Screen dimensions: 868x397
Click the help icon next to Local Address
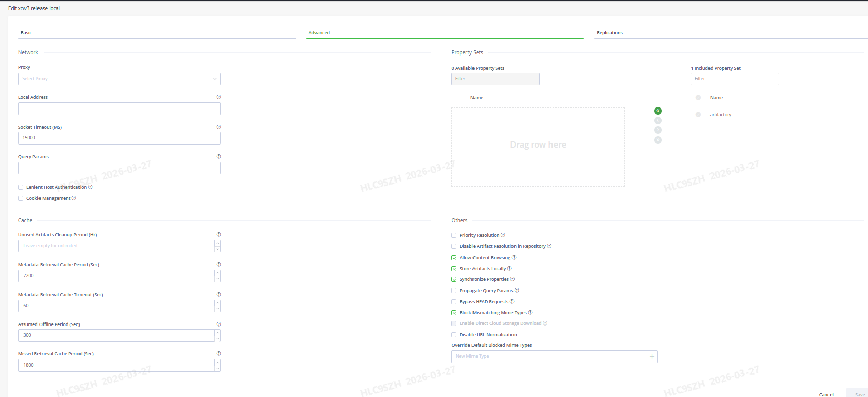219,97
